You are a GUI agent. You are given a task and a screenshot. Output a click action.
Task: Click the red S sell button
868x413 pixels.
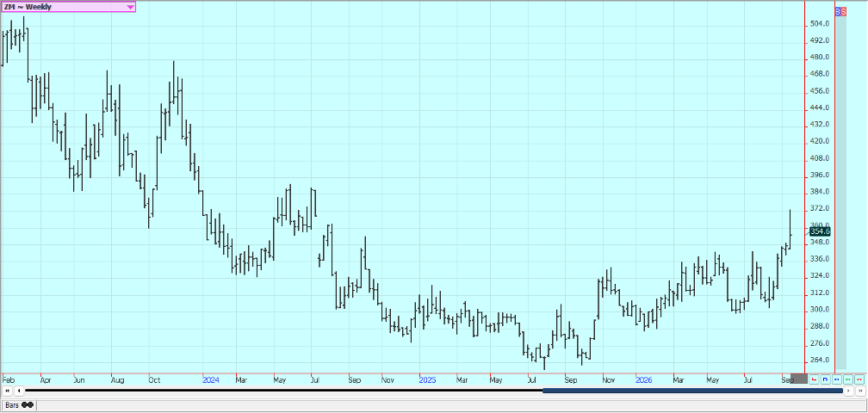tap(843, 11)
